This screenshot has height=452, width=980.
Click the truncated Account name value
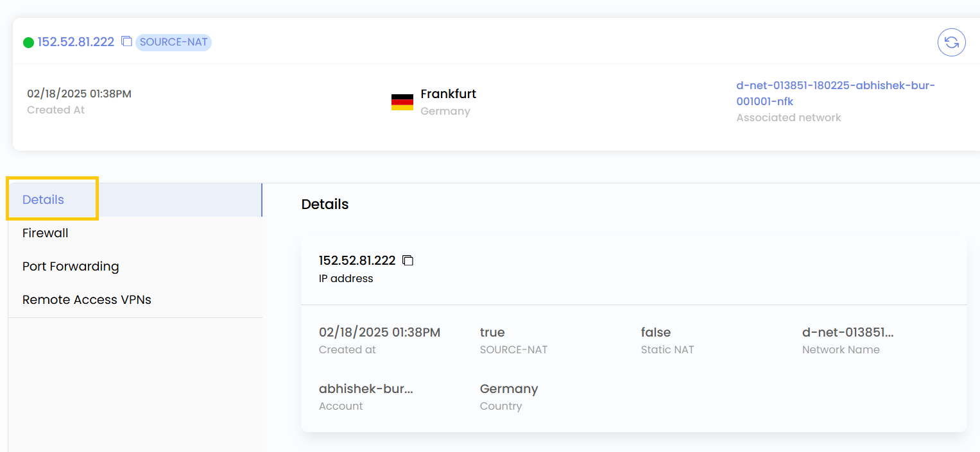pos(366,389)
